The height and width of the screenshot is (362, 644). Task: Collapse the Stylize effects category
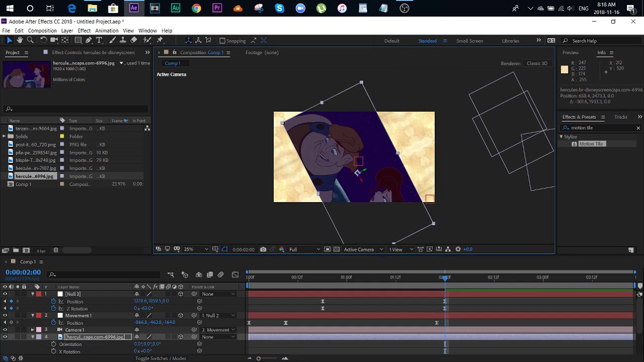tap(561, 137)
